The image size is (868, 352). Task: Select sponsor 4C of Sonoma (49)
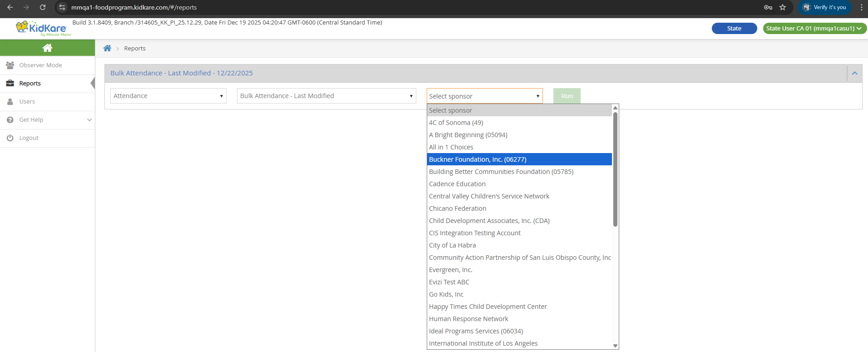tap(519, 123)
